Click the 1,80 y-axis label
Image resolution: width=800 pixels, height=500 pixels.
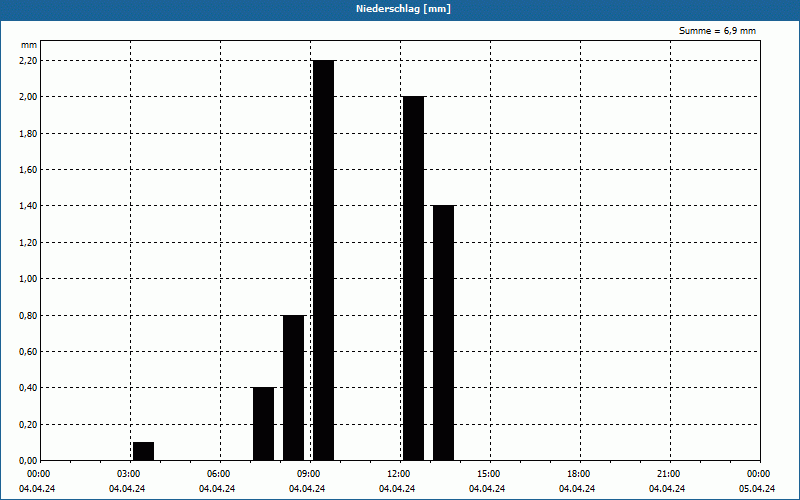[28, 134]
